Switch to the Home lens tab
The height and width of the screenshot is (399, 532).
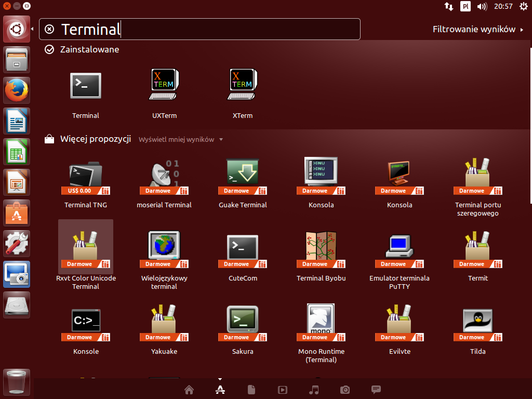[189, 390]
